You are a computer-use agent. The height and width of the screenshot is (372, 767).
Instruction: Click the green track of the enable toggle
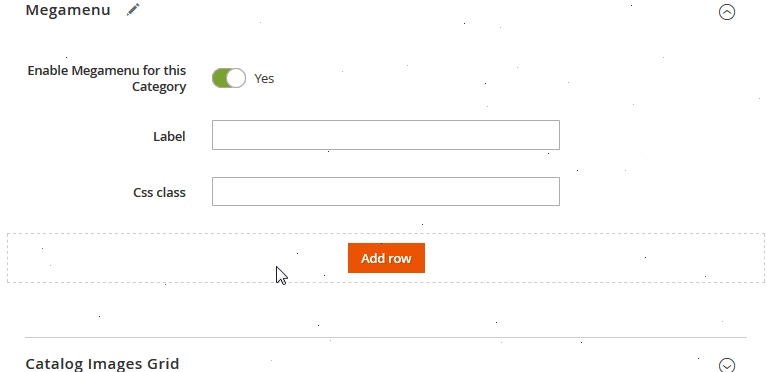pyautogui.click(x=219, y=78)
